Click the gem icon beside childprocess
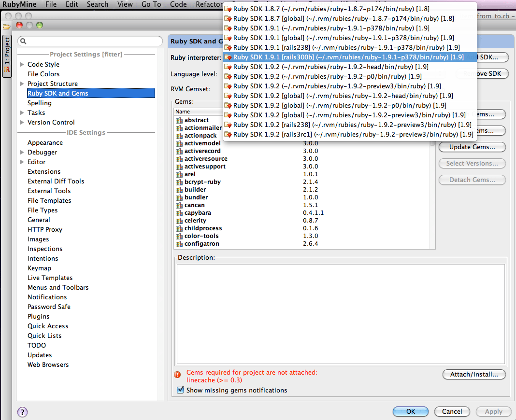516x420 pixels. coord(179,228)
